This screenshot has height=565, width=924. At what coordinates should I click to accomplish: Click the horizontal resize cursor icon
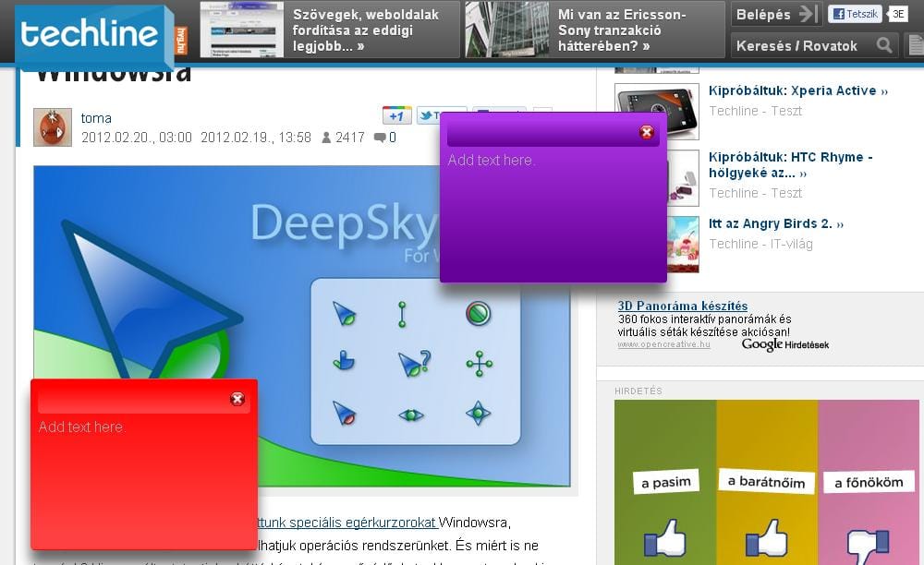[x=411, y=415]
